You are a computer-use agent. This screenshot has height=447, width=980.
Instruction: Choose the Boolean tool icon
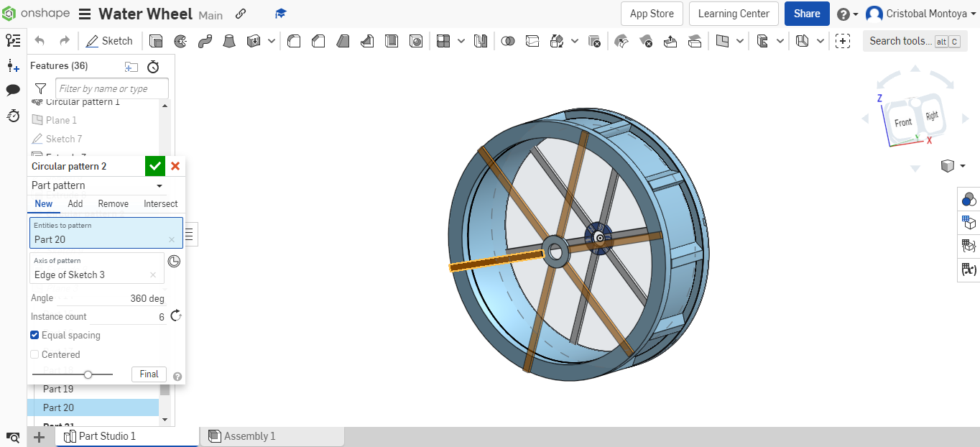(508, 41)
